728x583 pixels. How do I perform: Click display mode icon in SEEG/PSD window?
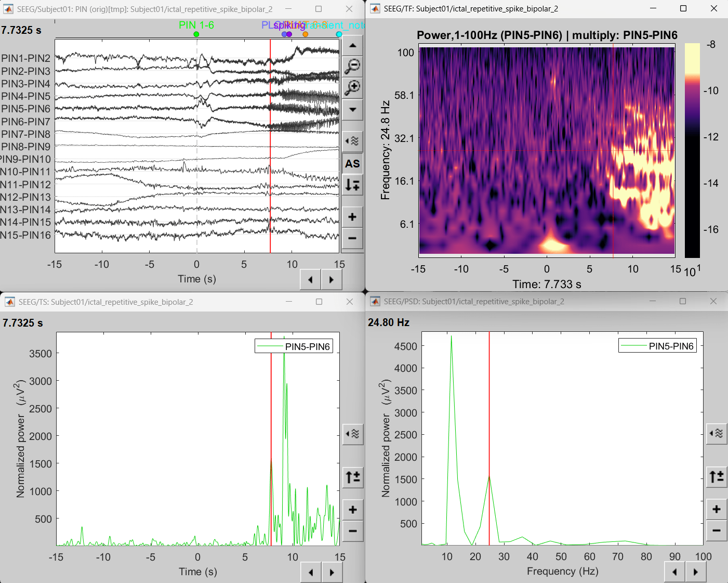pyautogui.click(x=717, y=433)
